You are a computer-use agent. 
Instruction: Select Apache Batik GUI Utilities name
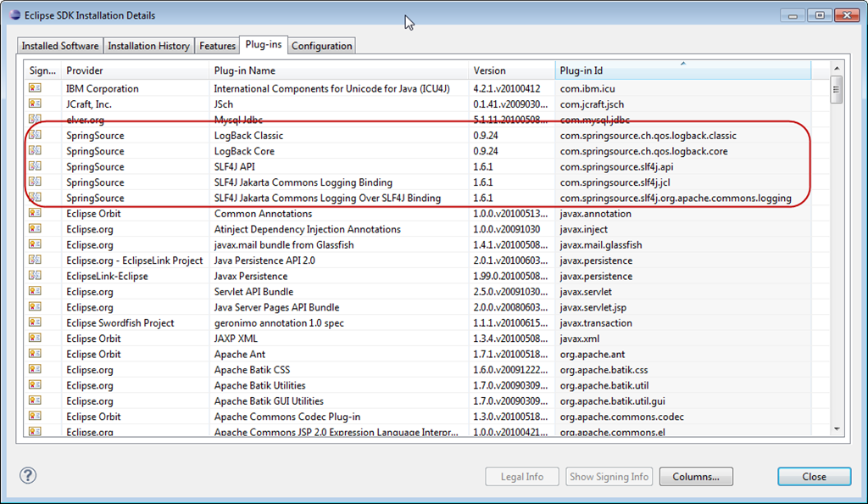click(269, 401)
